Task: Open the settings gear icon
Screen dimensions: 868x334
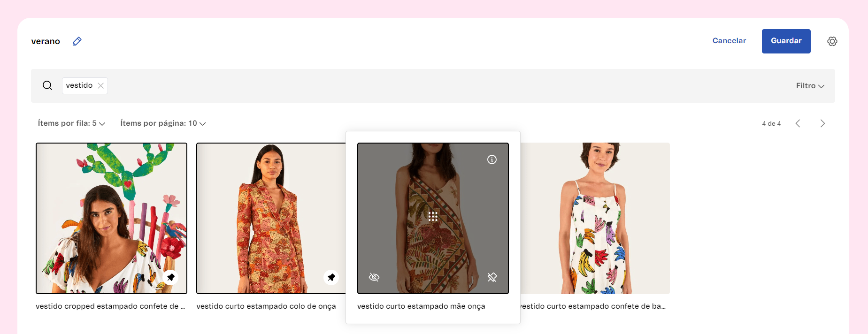Action: pyautogui.click(x=832, y=41)
